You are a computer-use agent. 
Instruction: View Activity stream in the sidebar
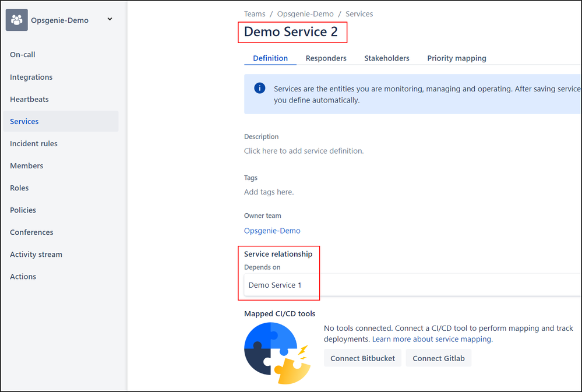(x=36, y=255)
